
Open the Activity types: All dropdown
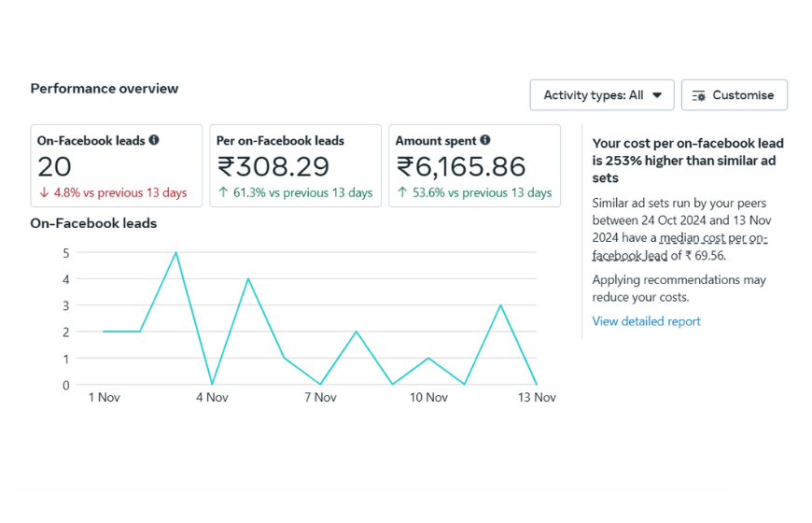[x=602, y=95]
